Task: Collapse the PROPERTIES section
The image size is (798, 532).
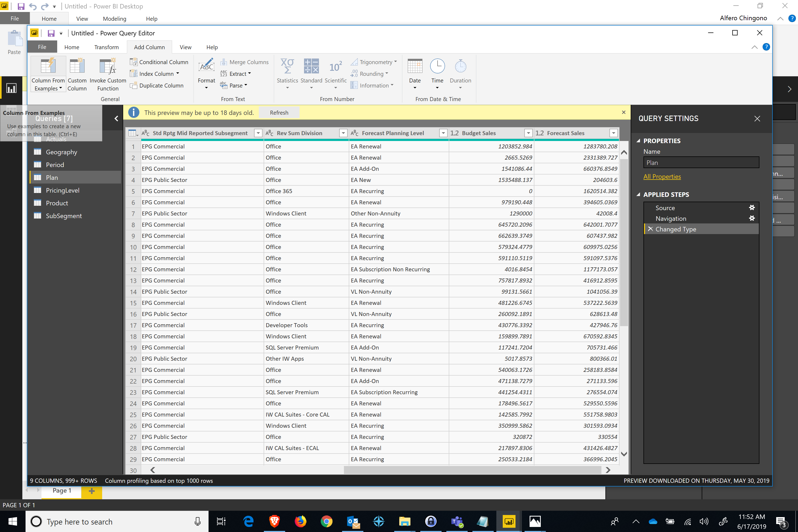Action: pyautogui.click(x=638, y=141)
